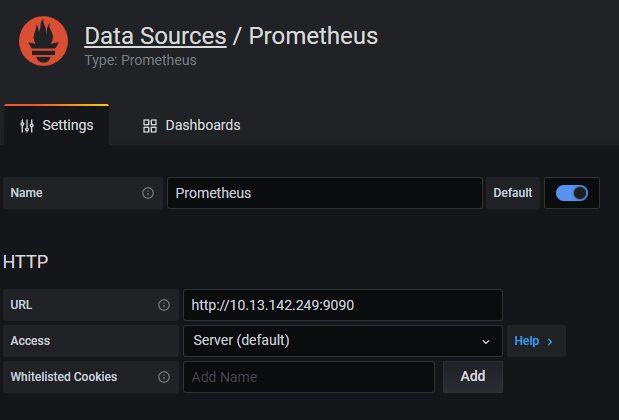
Task: Click the arrow icon next to Help
Action: click(550, 341)
